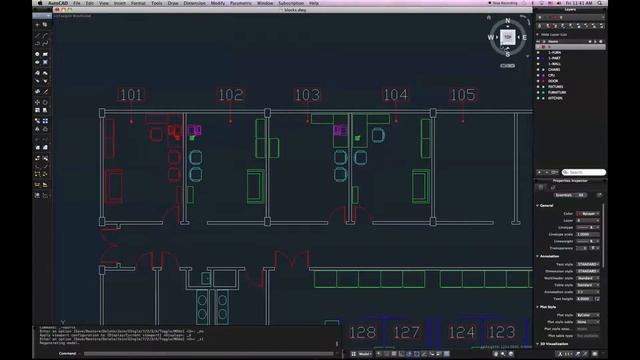Expand the 3D Visualization section

click(538, 344)
